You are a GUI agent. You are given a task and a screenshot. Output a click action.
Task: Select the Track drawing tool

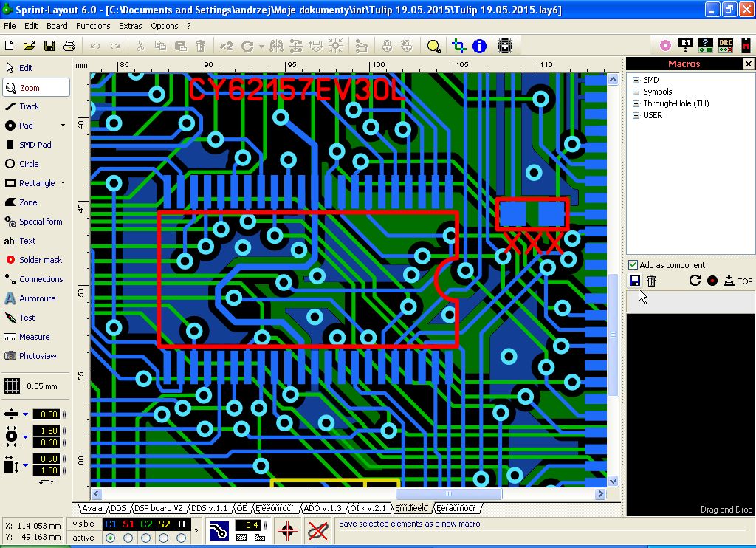tap(30, 106)
